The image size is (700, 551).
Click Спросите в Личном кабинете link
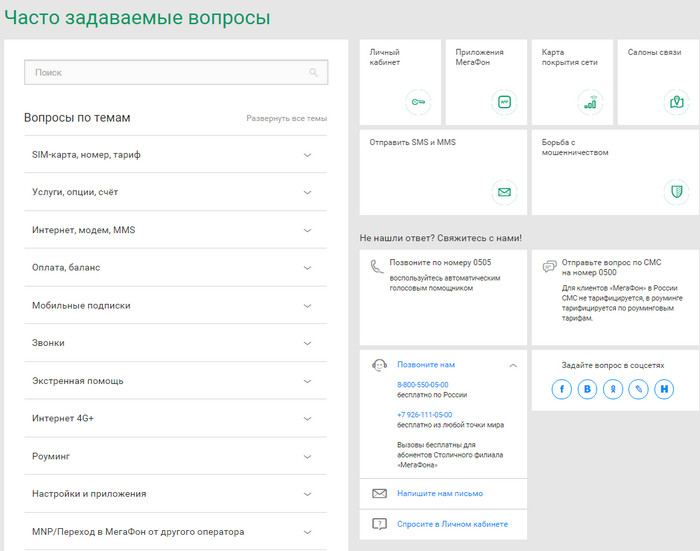(452, 524)
